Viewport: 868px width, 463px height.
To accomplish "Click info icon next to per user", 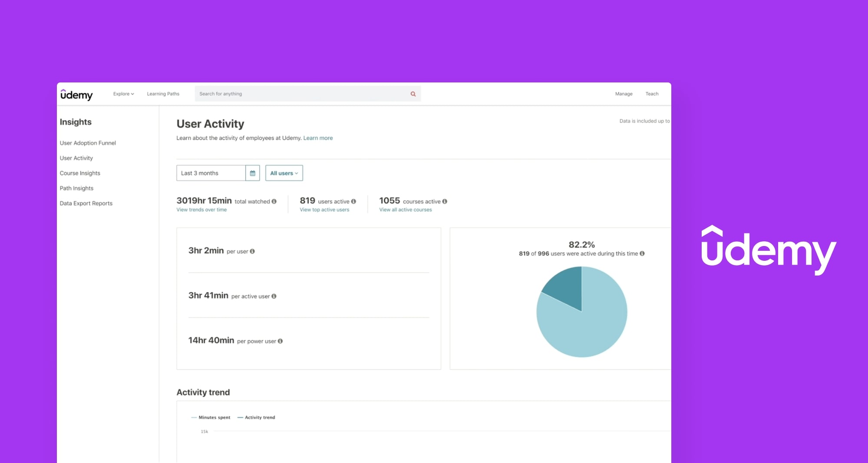I will (252, 251).
